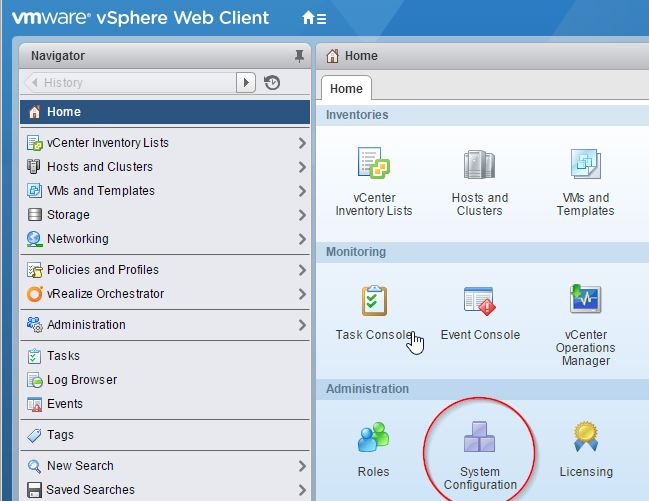Open recent history clock icon
This screenshot has height=501, width=649.
pos(272,82)
